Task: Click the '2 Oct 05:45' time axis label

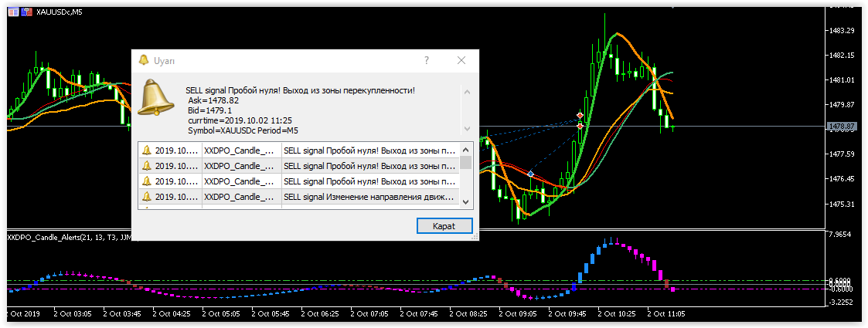Action: click(x=270, y=313)
